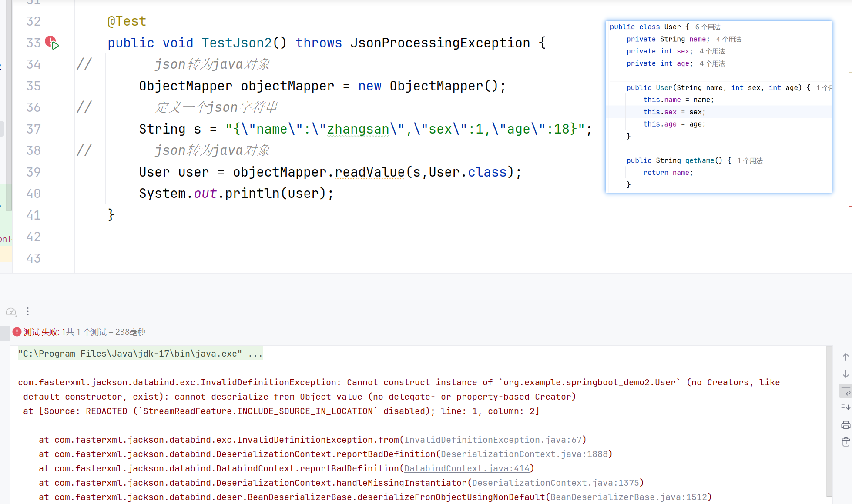Image resolution: width=852 pixels, height=504 pixels.
Task: Open BeanDeserializerBase.java:1512 source link
Action: 628,497
